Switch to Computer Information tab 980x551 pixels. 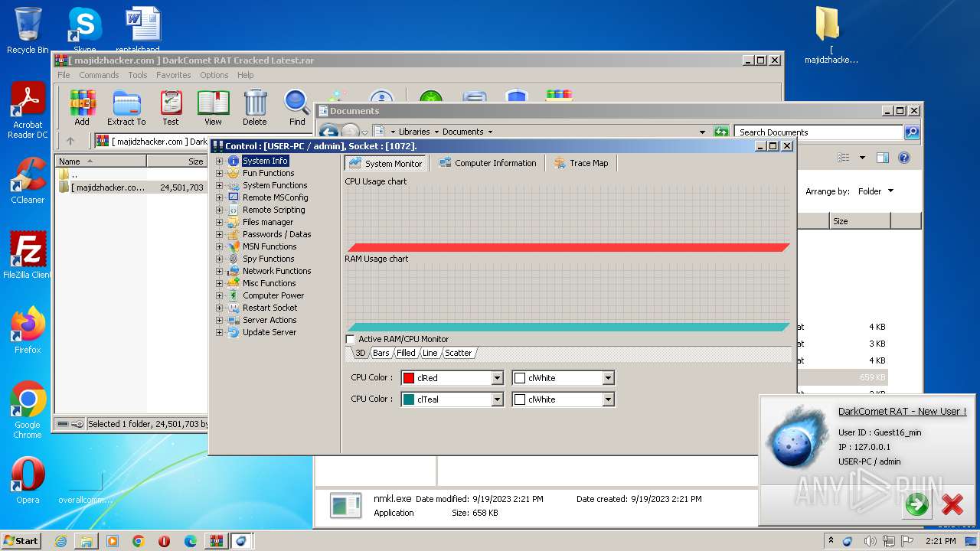point(488,163)
